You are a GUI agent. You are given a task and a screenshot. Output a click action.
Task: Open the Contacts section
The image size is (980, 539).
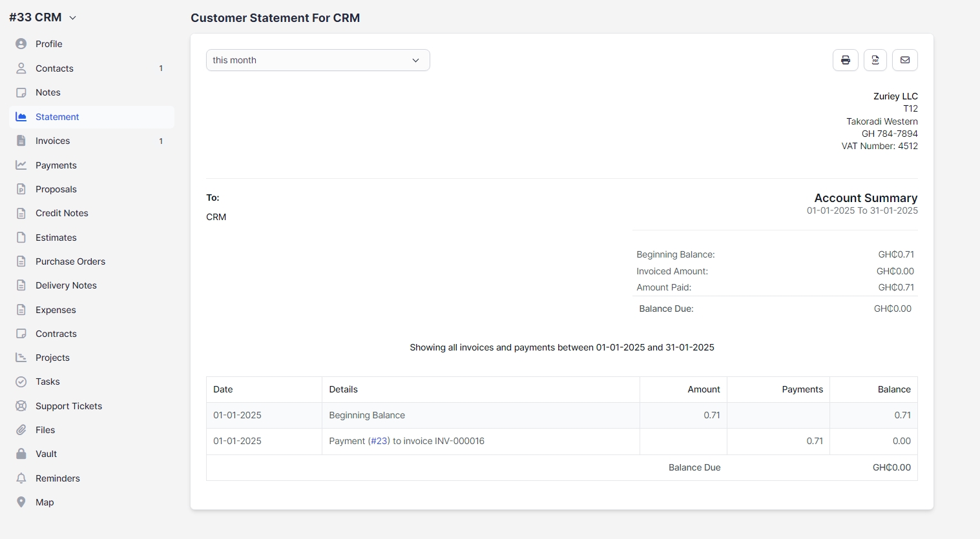point(54,68)
